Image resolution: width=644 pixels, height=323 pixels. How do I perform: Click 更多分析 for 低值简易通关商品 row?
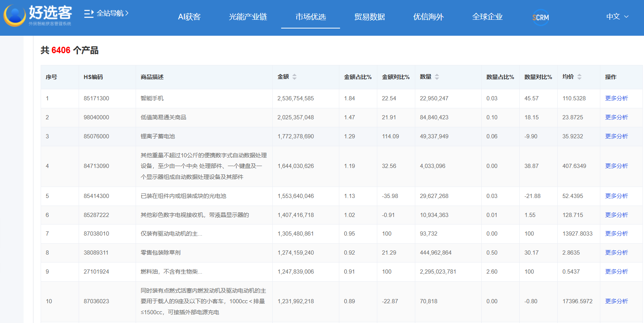point(617,117)
